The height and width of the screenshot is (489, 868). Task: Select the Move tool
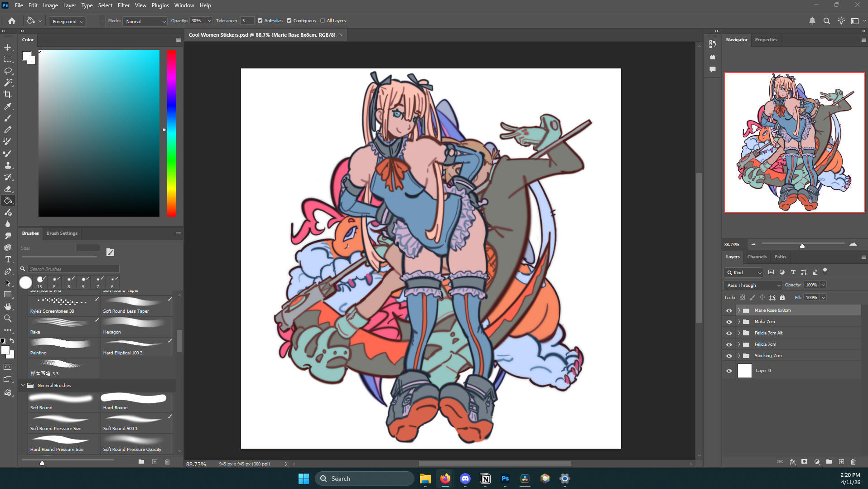(8, 47)
